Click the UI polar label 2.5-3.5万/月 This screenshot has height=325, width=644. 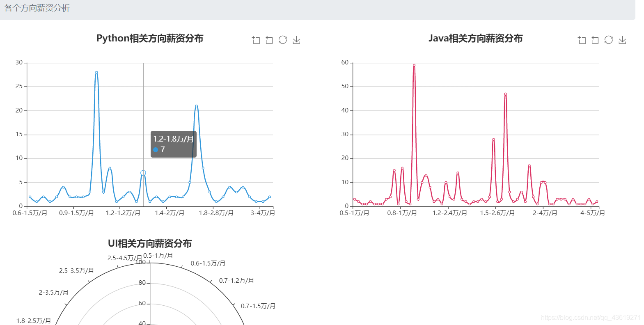76,270
